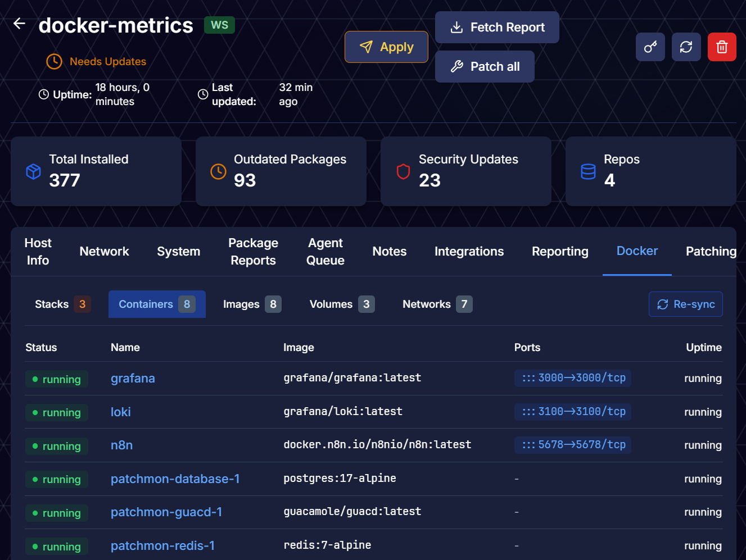Click the 5678→5678/tcp port badge
The image size is (746, 560).
pyautogui.click(x=573, y=445)
